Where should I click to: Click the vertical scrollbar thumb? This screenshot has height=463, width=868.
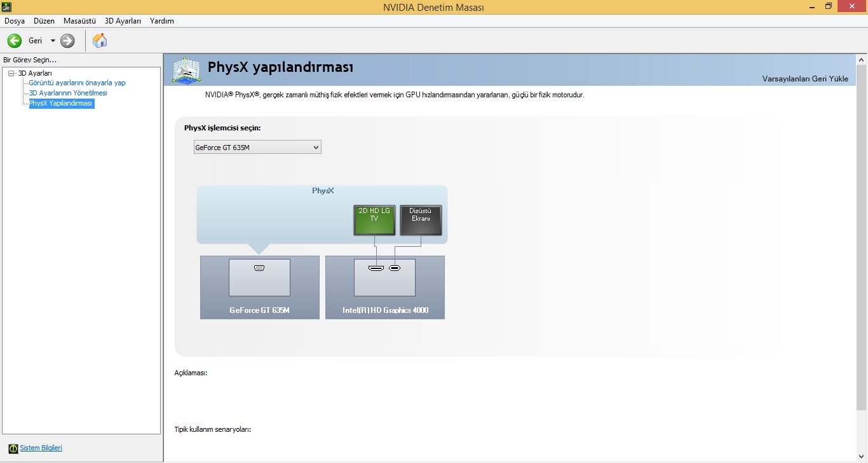click(862, 237)
